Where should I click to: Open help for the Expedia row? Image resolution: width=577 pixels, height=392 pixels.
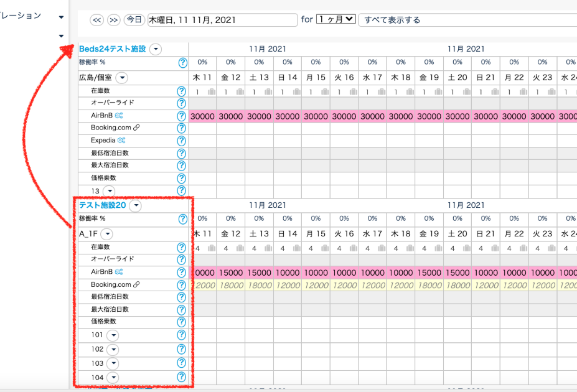coord(182,141)
